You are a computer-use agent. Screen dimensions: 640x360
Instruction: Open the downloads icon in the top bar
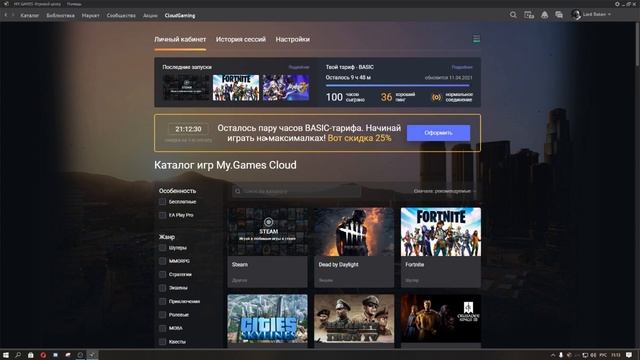coord(529,15)
